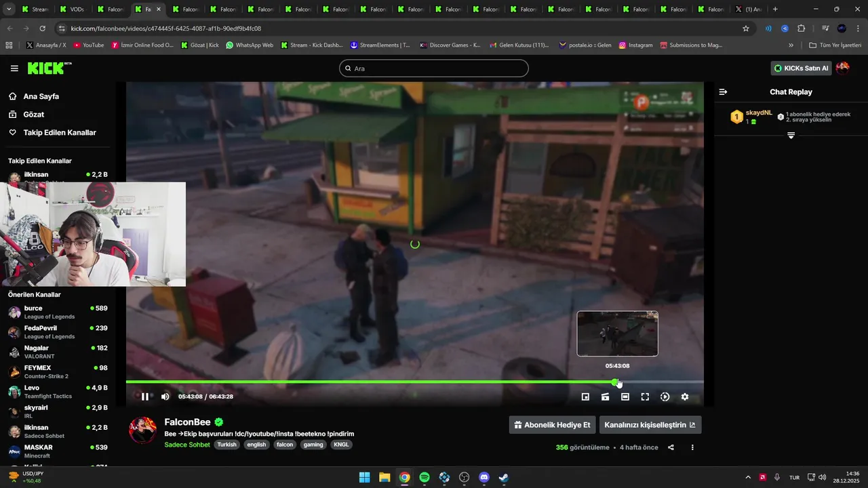The width and height of the screenshot is (868, 488).
Task: Go to Ana Sayfa in sidebar
Action: coord(41,96)
